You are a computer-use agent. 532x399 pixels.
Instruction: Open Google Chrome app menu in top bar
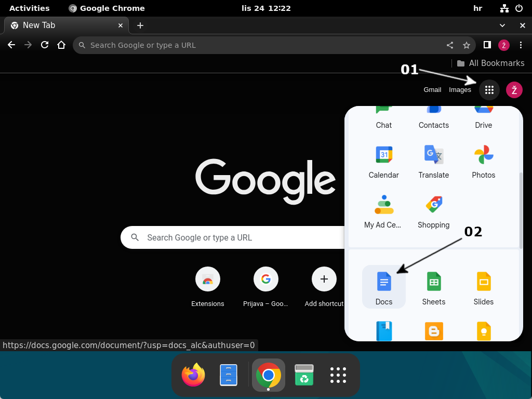107,8
